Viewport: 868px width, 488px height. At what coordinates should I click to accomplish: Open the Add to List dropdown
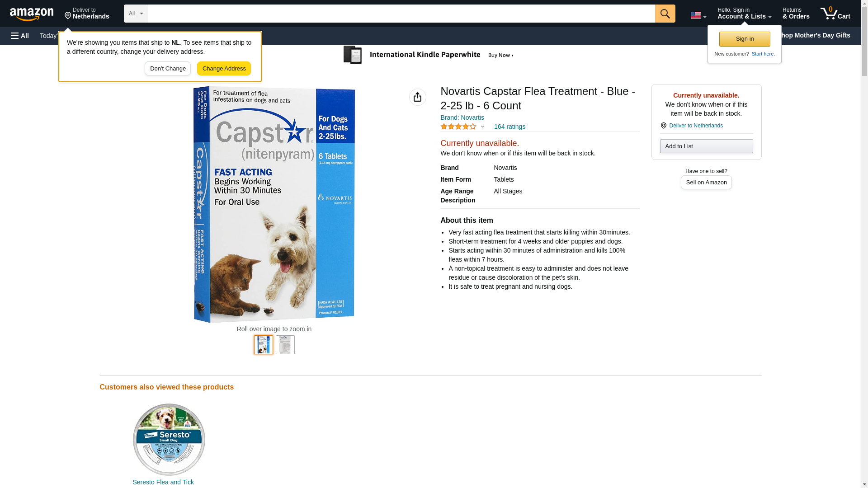pyautogui.click(x=706, y=146)
